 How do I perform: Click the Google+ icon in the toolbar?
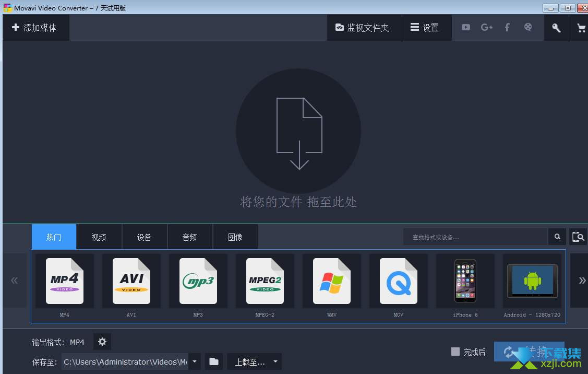point(486,27)
